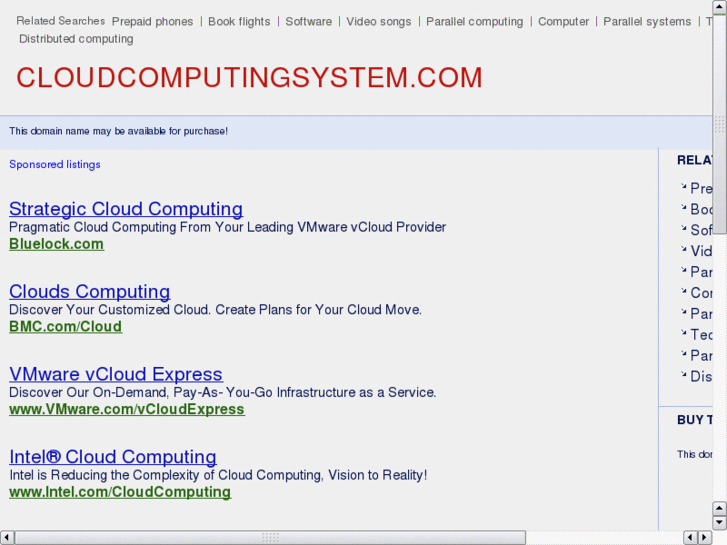Click the Intel is Reducing the Complexity description
727x545 pixels.
[x=218, y=475]
